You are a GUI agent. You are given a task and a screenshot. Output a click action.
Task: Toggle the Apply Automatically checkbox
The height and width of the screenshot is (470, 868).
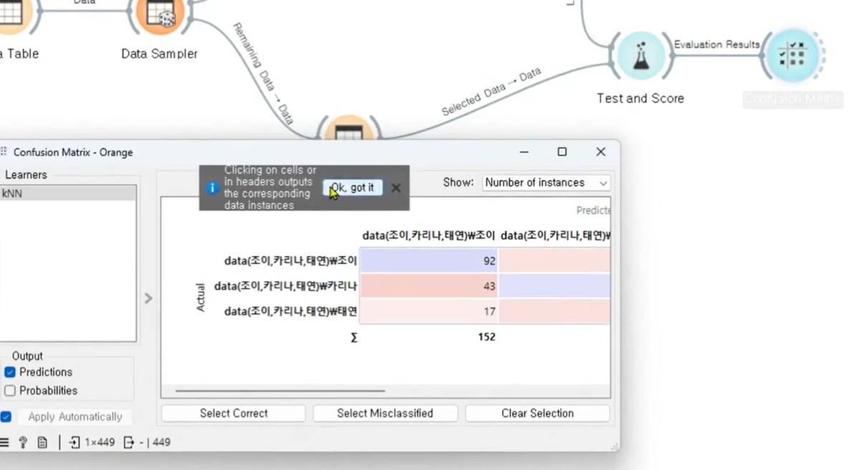tap(6, 417)
